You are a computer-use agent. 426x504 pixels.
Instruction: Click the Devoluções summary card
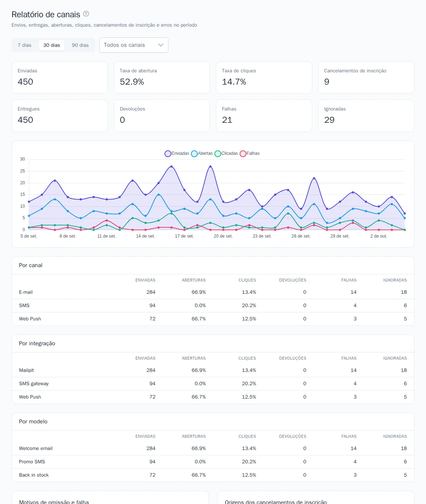(162, 116)
